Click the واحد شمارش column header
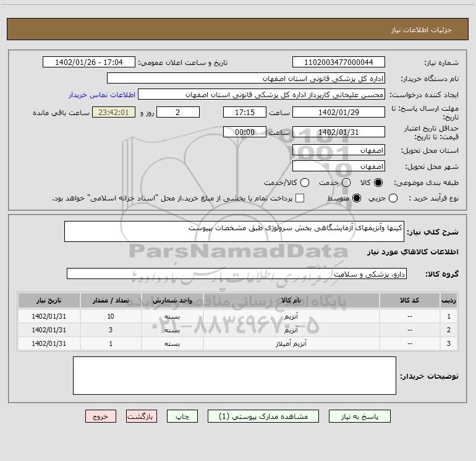Image resolution: width=476 pixels, height=461 pixels. click(172, 301)
